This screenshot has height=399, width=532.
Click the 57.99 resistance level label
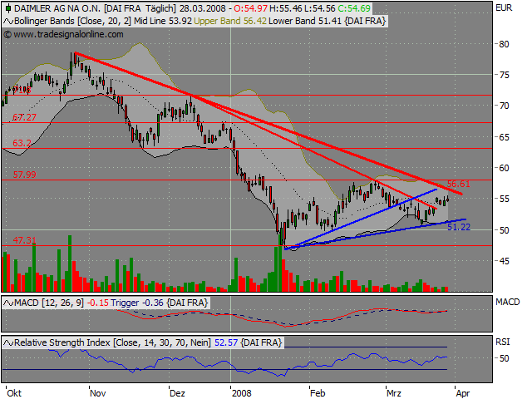[24, 175]
